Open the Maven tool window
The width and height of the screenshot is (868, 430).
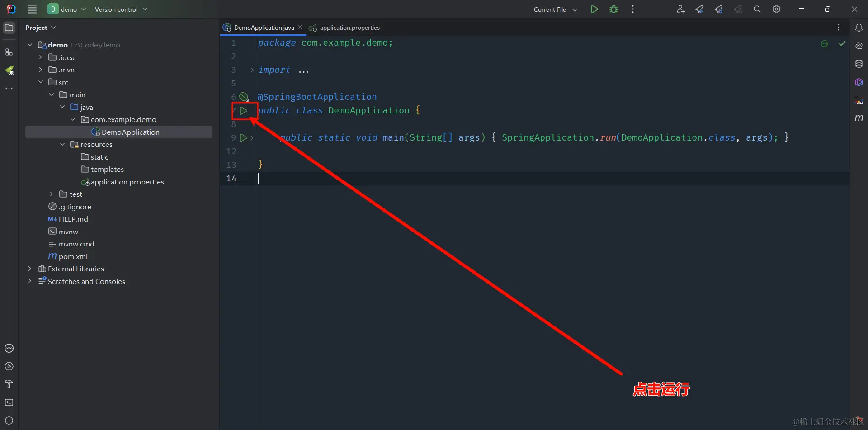coord(859,118)
